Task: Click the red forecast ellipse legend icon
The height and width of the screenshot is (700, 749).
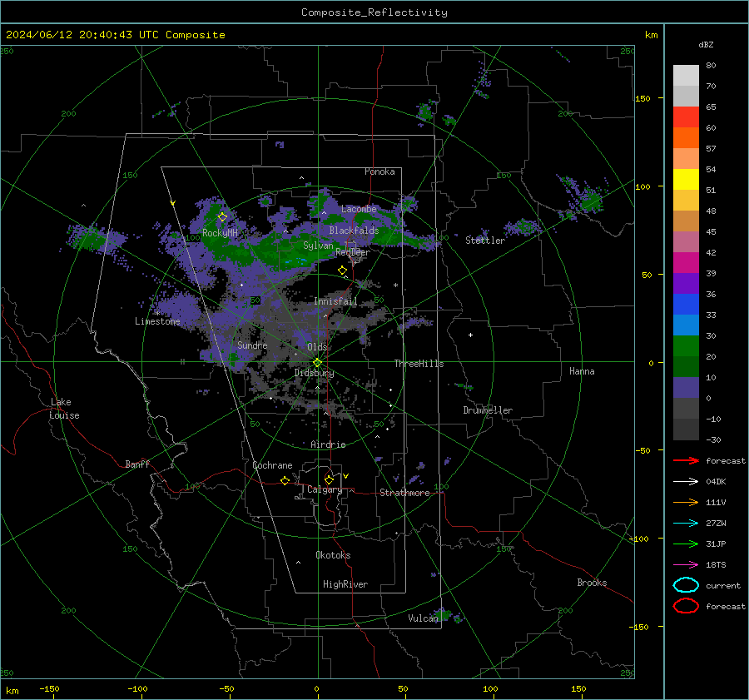Action: [x=686, y=606]
